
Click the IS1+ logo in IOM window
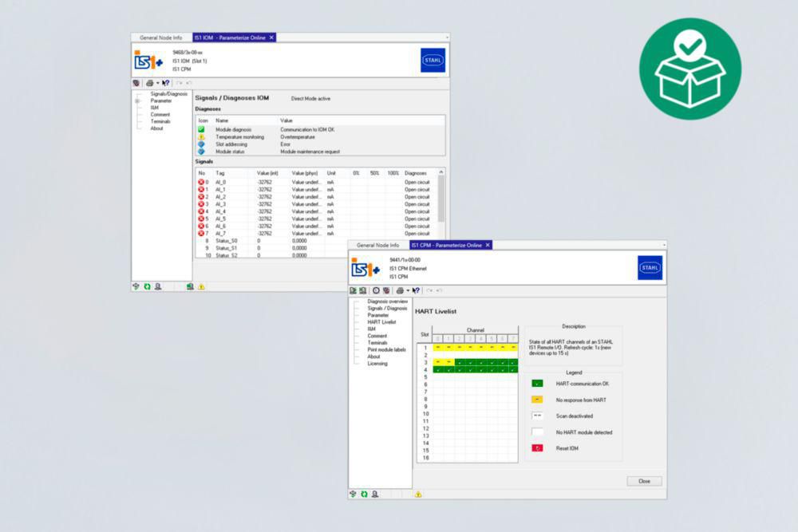click(x=148, y=61)
